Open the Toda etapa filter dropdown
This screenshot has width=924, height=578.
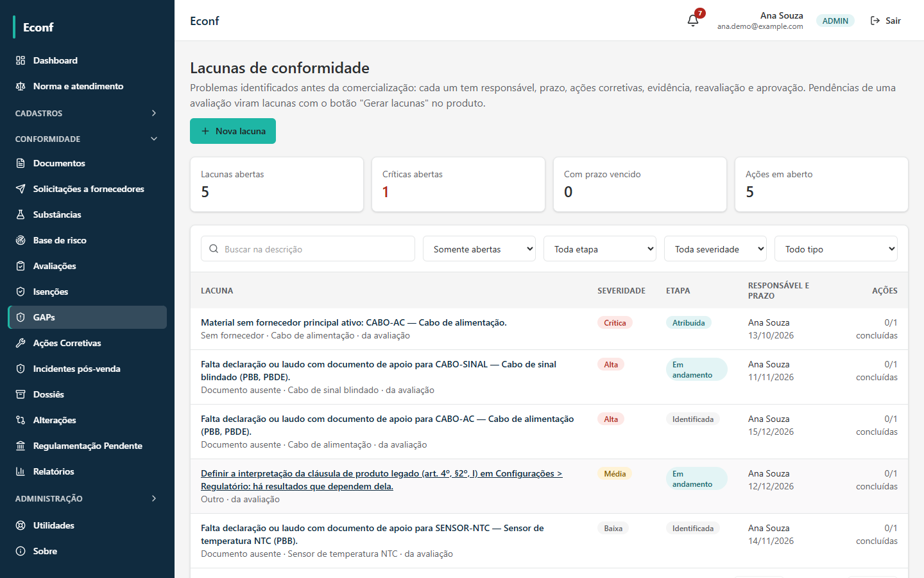pyautogui.click(x=600, y=249)
